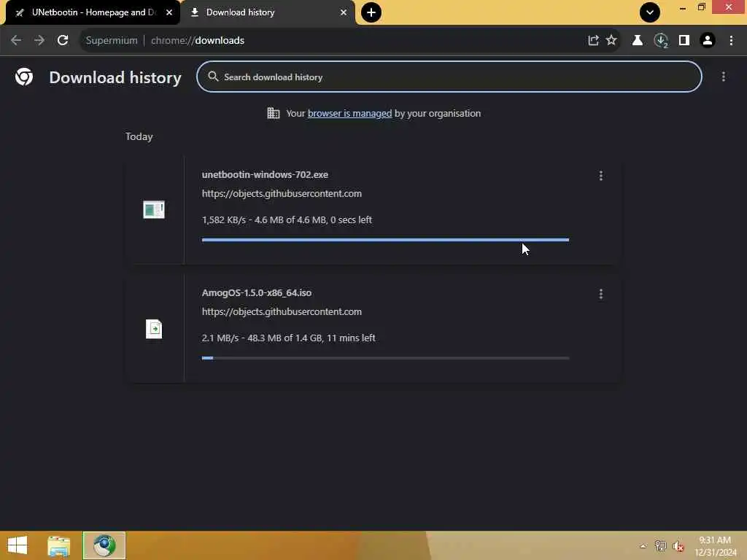
Task: Bookmark this page with the star icon
Action: (x=611, y=41)
